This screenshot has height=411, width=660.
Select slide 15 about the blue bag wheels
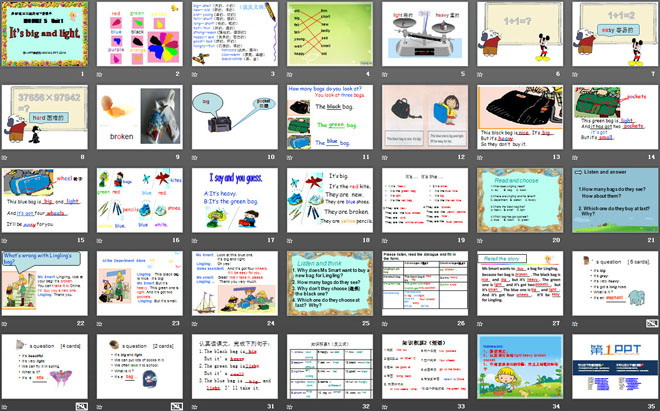coord(45,200)
